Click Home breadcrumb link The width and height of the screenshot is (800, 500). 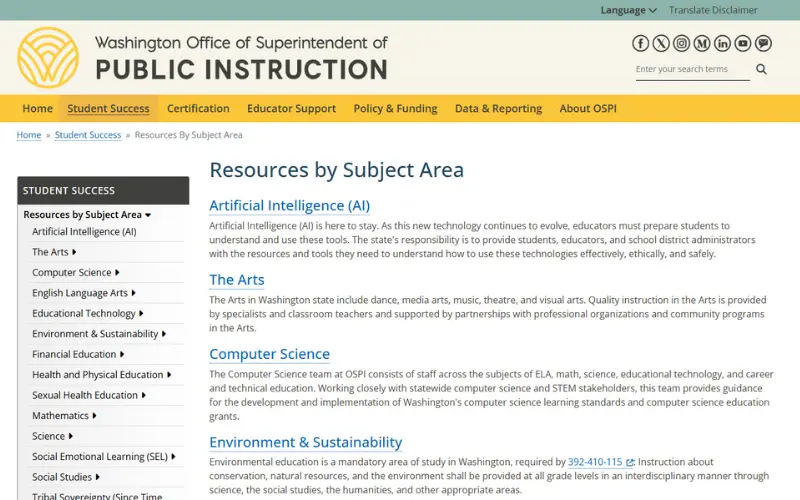coord(29,135)
